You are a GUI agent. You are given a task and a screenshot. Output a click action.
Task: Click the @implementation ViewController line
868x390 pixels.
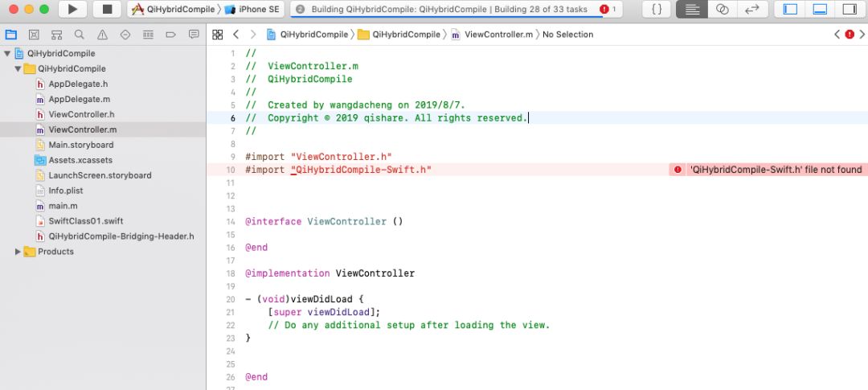click(330, 273)
